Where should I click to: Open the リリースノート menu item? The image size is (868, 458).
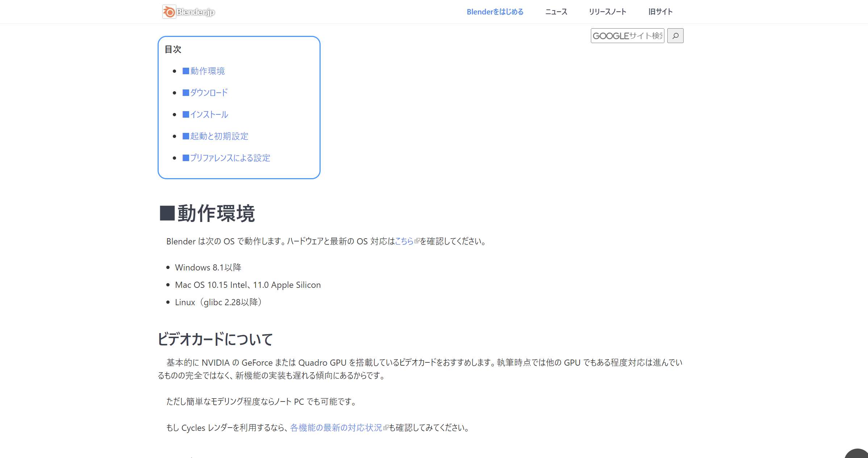(608, 12)
